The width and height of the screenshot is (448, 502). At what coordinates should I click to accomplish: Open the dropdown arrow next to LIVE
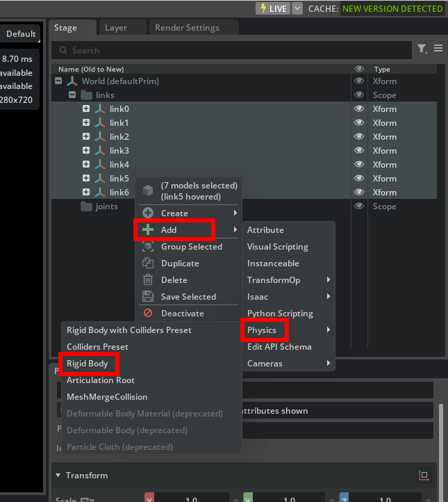point(297,8)
